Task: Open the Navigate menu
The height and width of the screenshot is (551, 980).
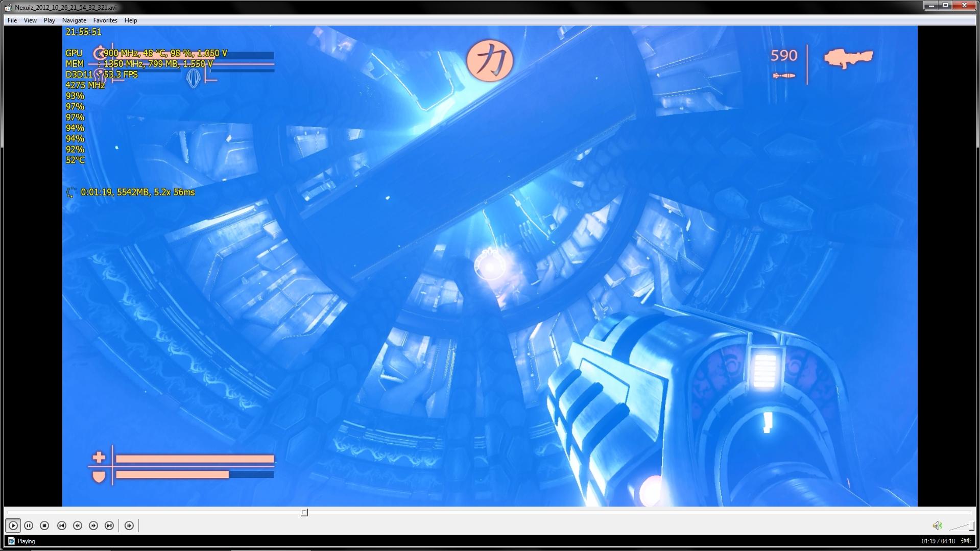Action: click(74, 20)
